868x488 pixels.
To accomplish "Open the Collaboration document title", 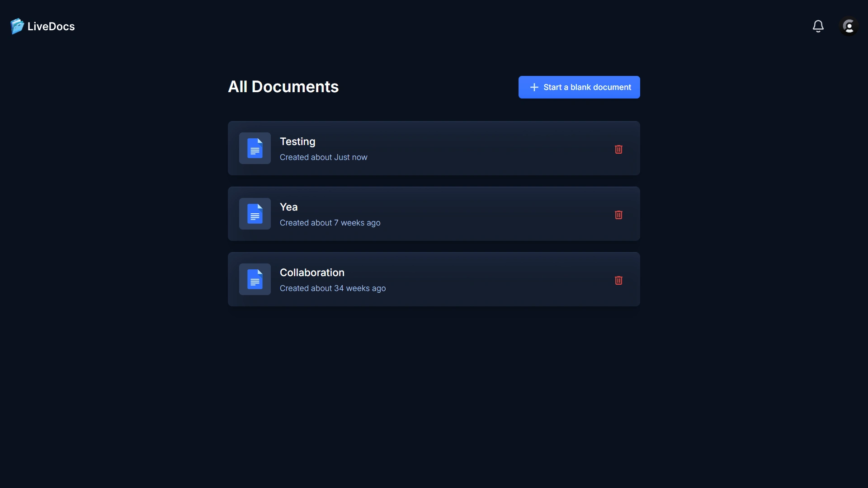I will coord(312,272).
